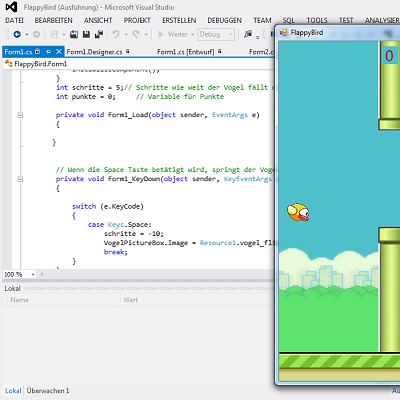Click the 'int schritte = 5;' code line

[90, 88]
